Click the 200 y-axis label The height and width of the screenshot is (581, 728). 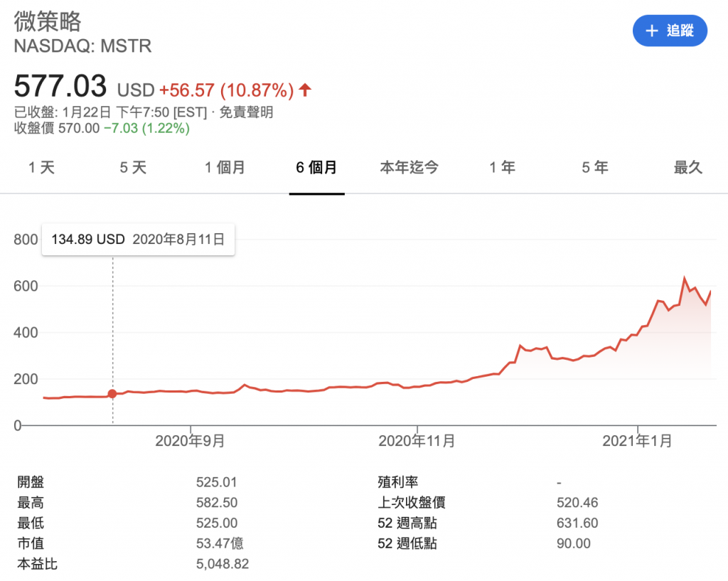(26, 379)
